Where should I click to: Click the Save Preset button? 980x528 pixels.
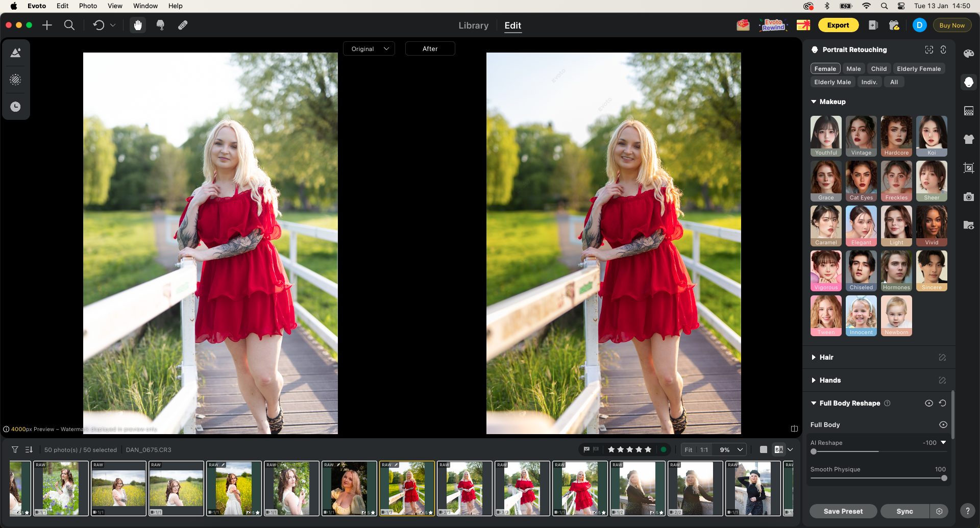843,511
